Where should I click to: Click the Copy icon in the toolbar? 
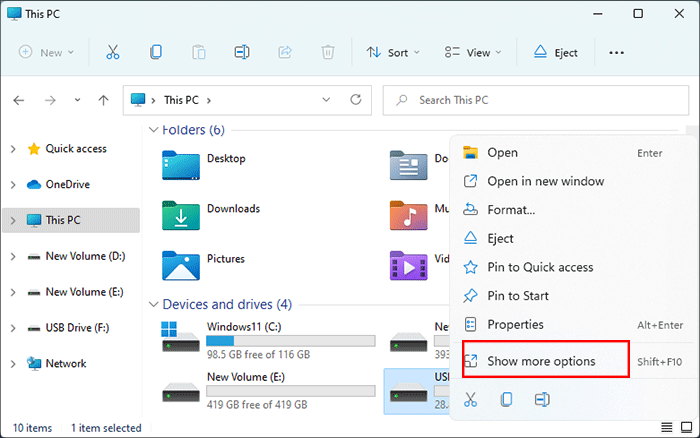[x=156, y=52]
